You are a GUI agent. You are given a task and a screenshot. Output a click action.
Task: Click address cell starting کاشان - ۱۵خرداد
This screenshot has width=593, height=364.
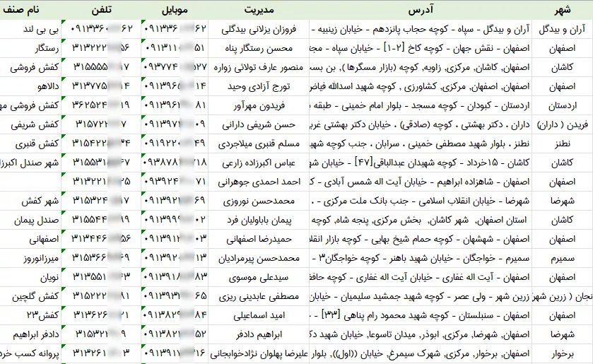click(421, 163)
